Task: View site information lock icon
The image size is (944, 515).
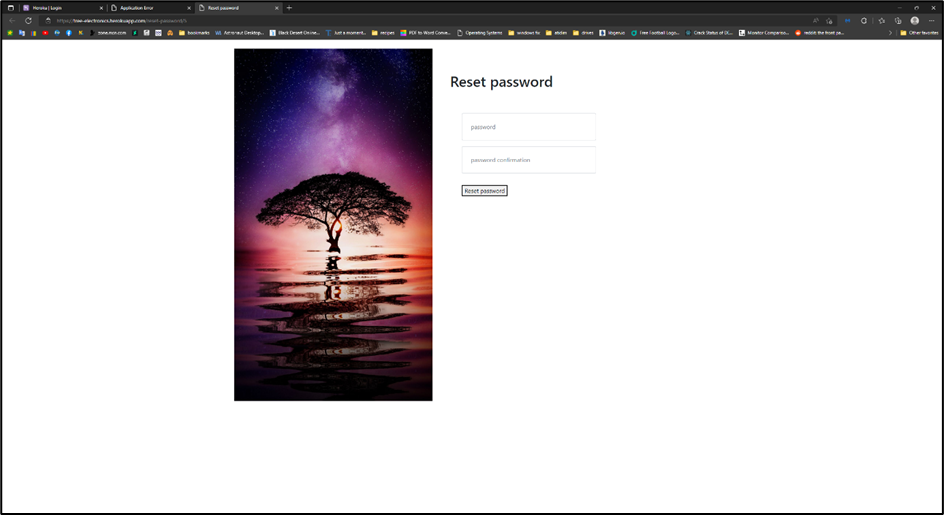Action: pyautogui.click(x=48, y=20)
